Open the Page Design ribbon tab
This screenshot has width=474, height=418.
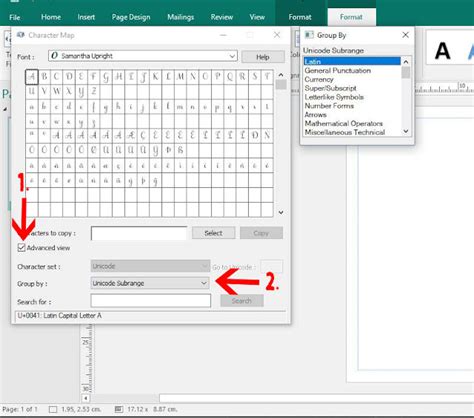coord(131,17)
